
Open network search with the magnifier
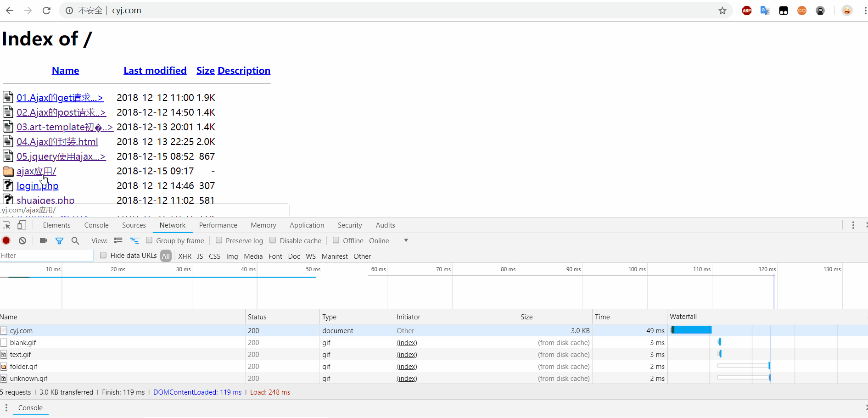pyautogui.click(x=75, y=240)
